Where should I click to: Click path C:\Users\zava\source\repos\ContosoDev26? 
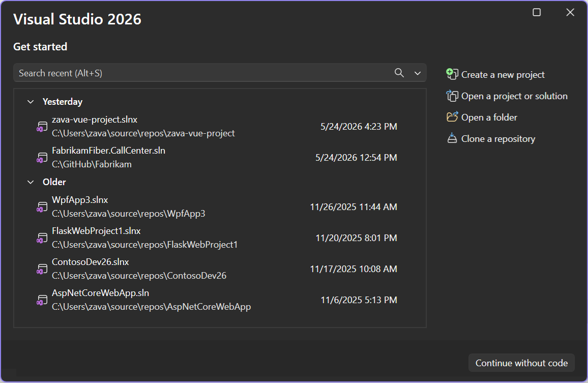click(x=139, y=276)
